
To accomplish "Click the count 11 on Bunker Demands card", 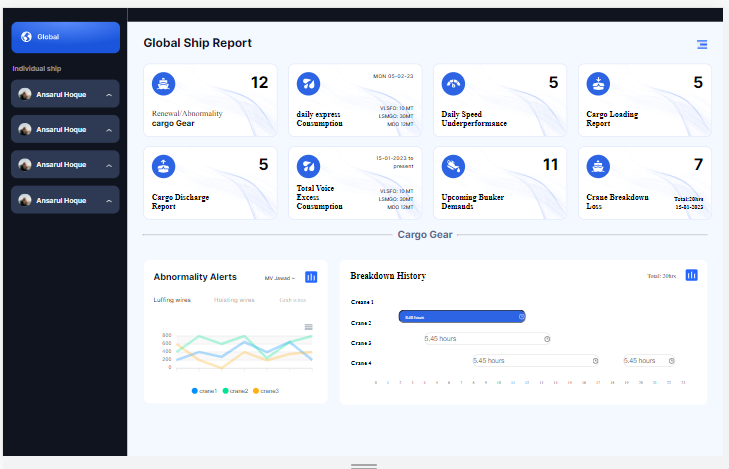I will click(550, 165).
